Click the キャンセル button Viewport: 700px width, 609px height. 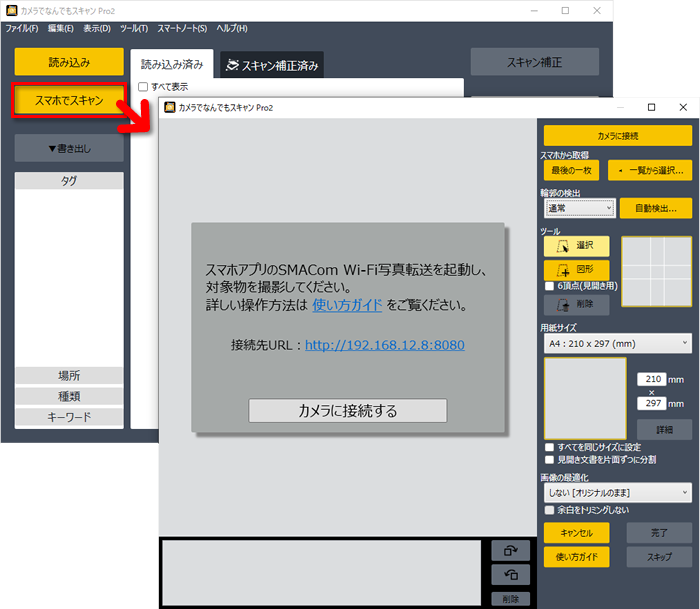576,533
